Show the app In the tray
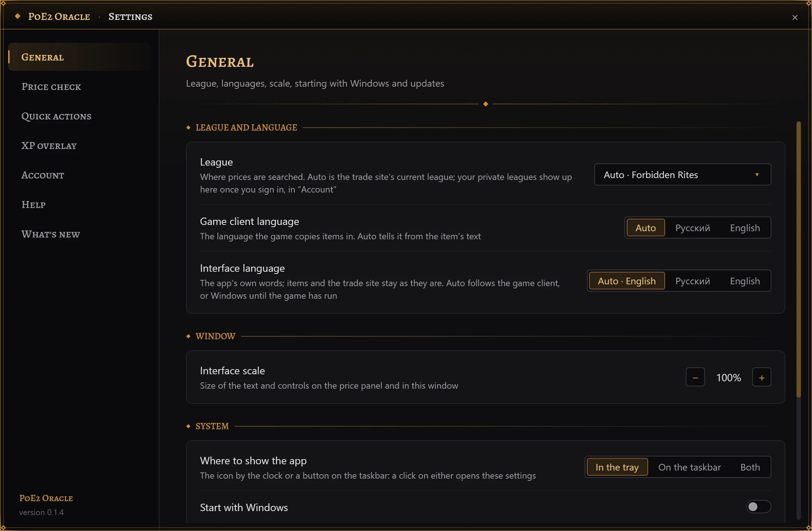 [x=617, y=467]
